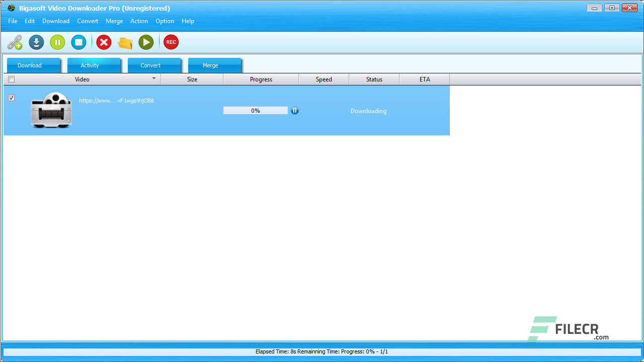Image resolution: width=644 pixels, height=362 pixels.
Task: Select the video thumbnail of the download item
Action: pyautogui.click(x=51, y=110)
